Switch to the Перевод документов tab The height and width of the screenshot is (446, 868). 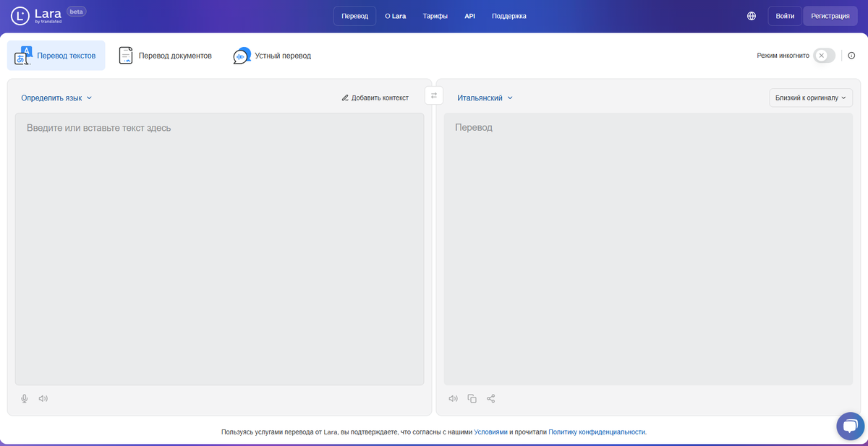click(165, 54)
